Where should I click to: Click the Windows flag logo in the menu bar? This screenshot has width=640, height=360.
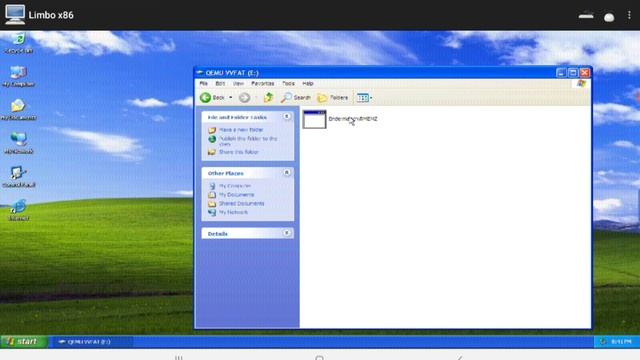tap(581, 83)
